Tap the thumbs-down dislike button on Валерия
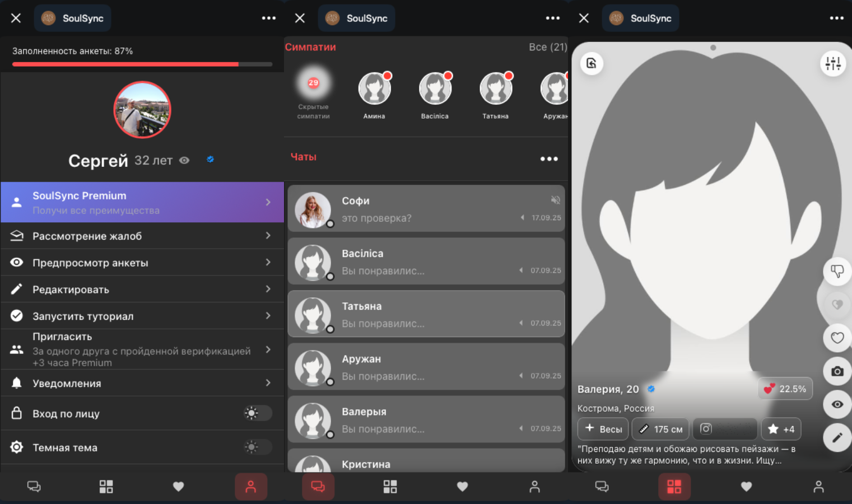The width and height of the screenshot is (852, 504). point(837,271)
